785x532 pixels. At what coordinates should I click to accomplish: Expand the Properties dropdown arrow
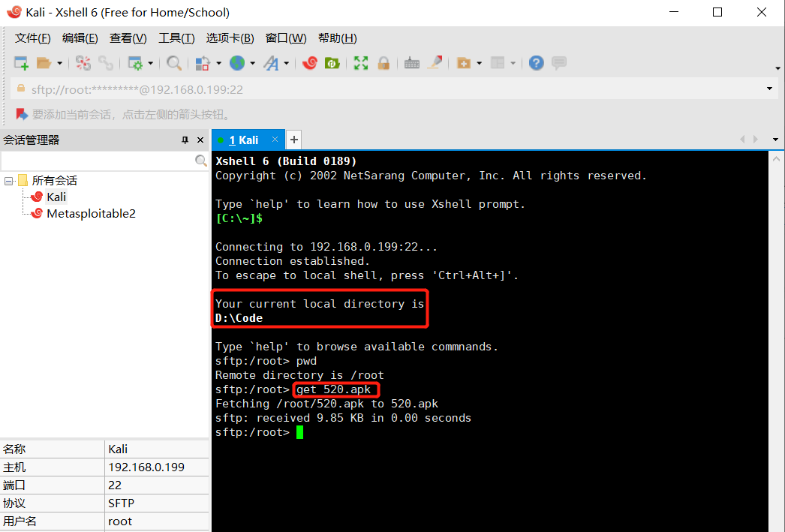pos(150,63)
